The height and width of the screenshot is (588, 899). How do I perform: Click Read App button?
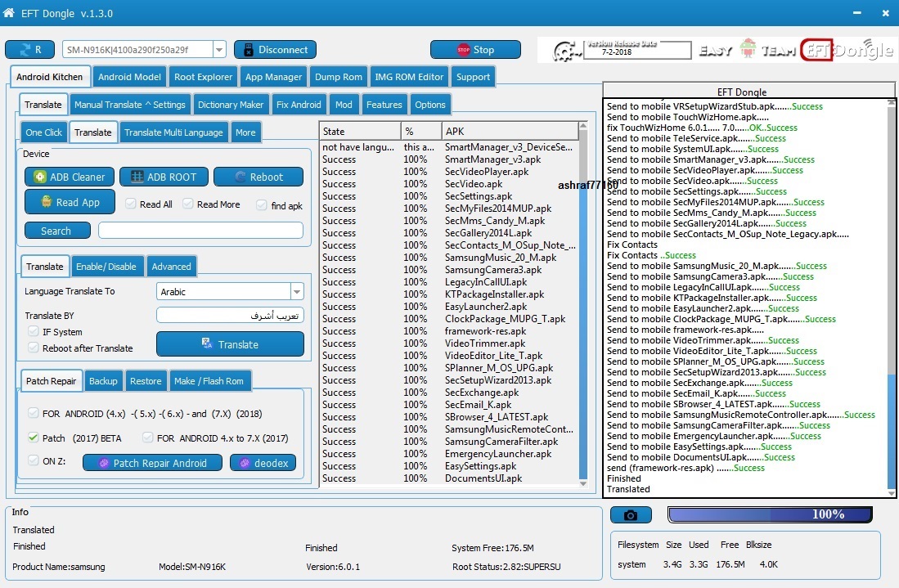[x=70, y=202]
